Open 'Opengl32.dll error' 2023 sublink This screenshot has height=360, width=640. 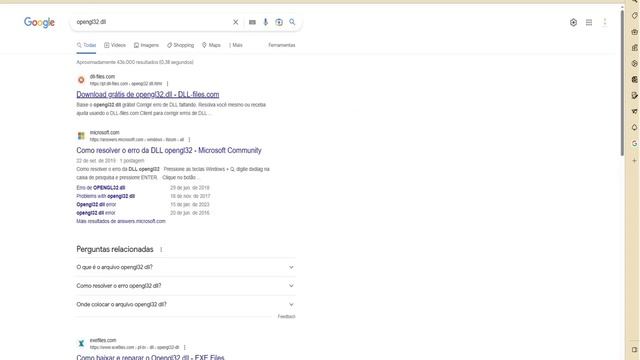click(96, 204)
